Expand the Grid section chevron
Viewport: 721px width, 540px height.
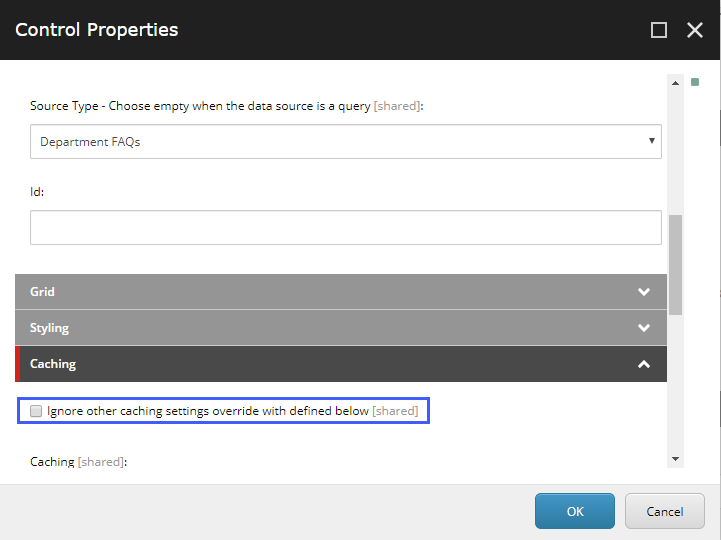[x=644, y=292]
